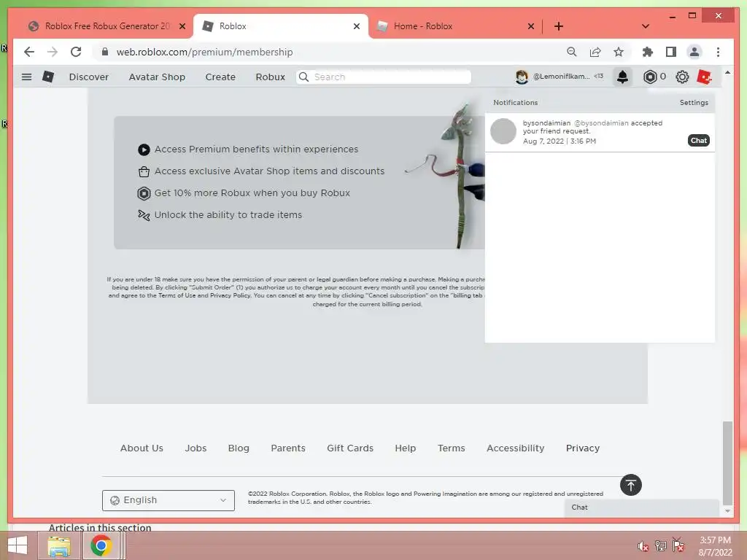The image size is (747, 560).
Task: Reload the Roblox page
Action: coord(76,52)
